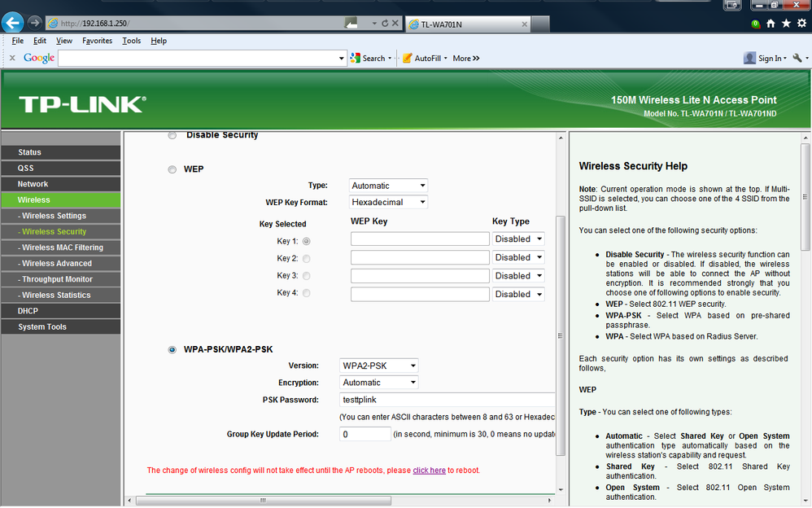Viewport: 812px width, 508px height.
Task: Click the browser Forward arrow button
Action: tap(34, 23)
